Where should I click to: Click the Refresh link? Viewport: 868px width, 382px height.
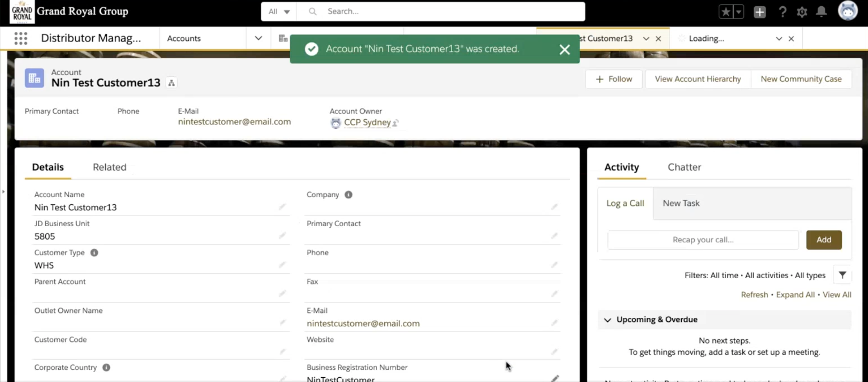pos(754,295)
